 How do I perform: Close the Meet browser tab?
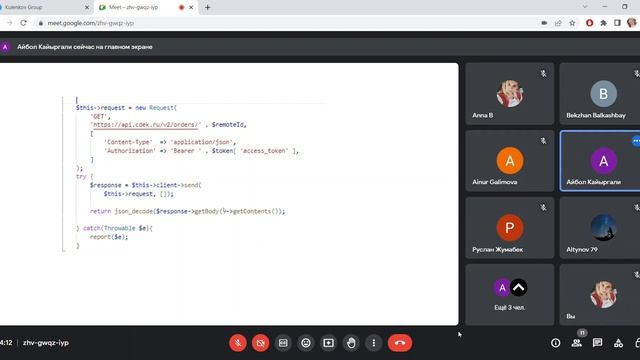191,7
